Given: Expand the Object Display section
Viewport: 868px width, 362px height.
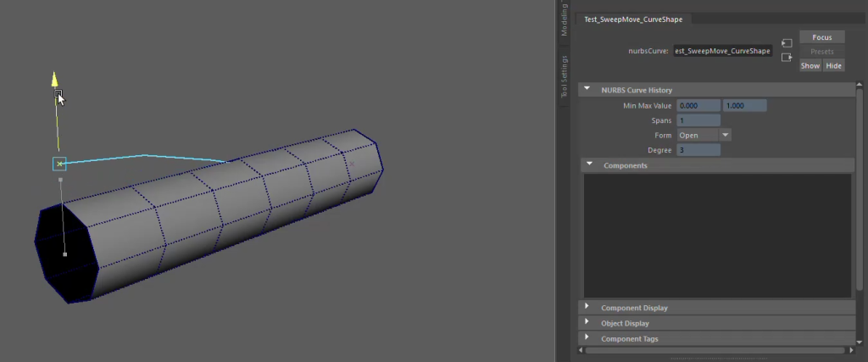Looking at the screenshot, I should pyautogui.click(x=587, y=323).
